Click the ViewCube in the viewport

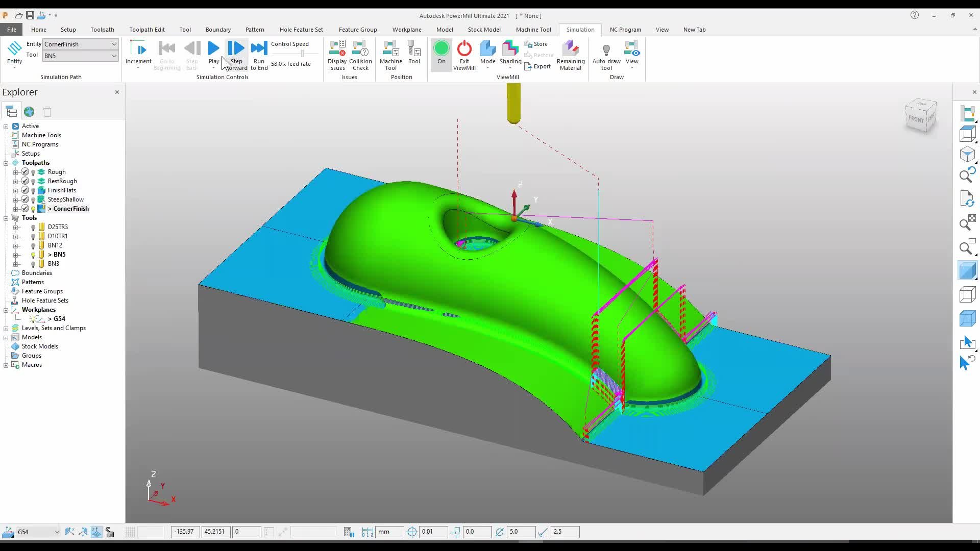[x=920, y=115]
